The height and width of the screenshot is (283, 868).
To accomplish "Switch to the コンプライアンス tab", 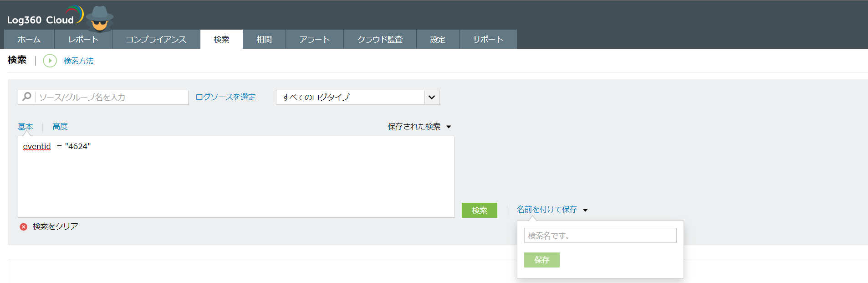I will pyautogui.click(x=156, y=40).
